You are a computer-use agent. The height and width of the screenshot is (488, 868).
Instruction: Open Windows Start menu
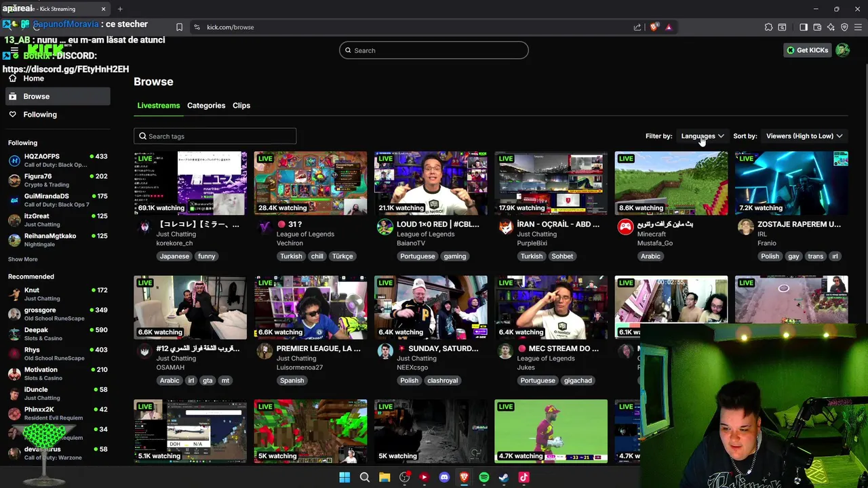(344, 477)
